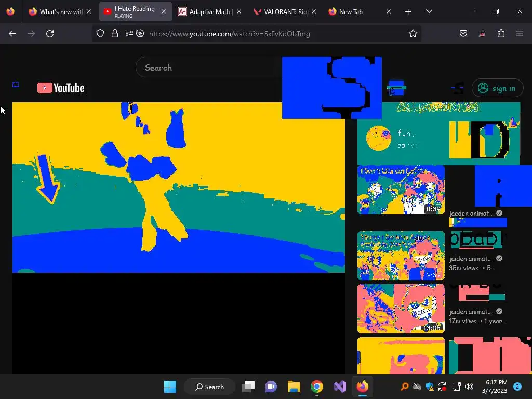Image resolution: width=532 pixels, height=399 pixels.
Task: Bookmark this page with the star icon
Action: pyautogui.click(x=413, y=34)
